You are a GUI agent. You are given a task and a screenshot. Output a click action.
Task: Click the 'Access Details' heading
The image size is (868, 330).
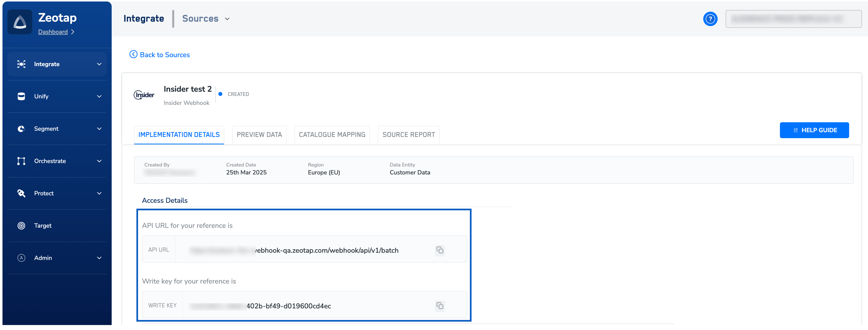click(165, 201)
